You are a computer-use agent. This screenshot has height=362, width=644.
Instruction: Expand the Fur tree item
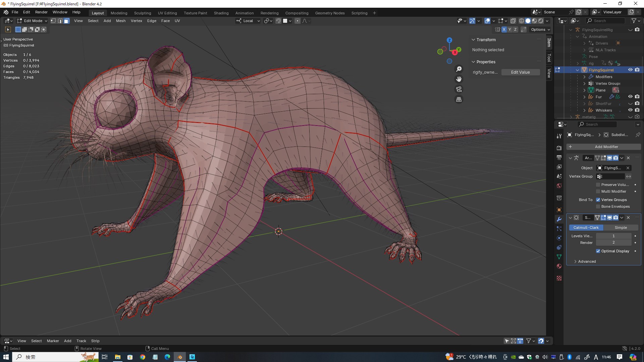(584, 97)
